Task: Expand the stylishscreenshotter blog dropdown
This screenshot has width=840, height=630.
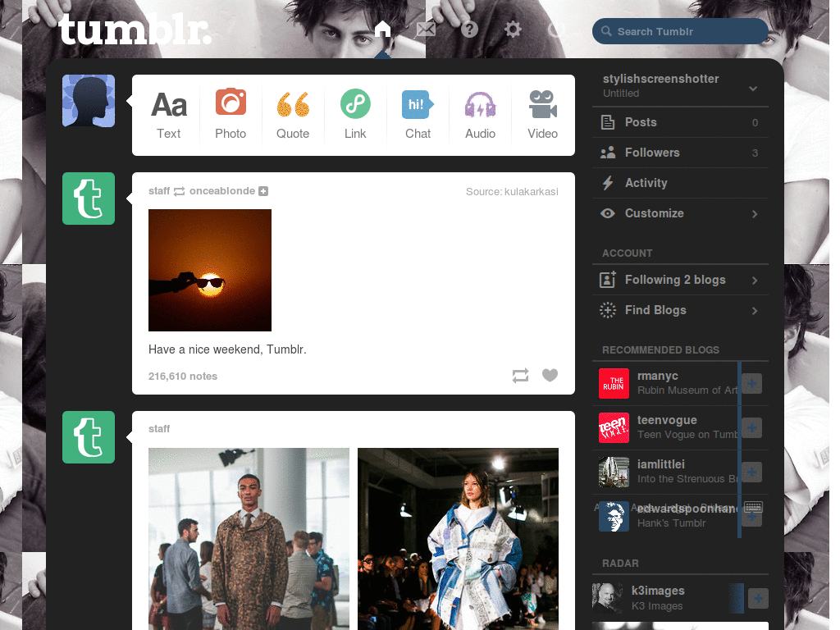Action: (753, 89)
